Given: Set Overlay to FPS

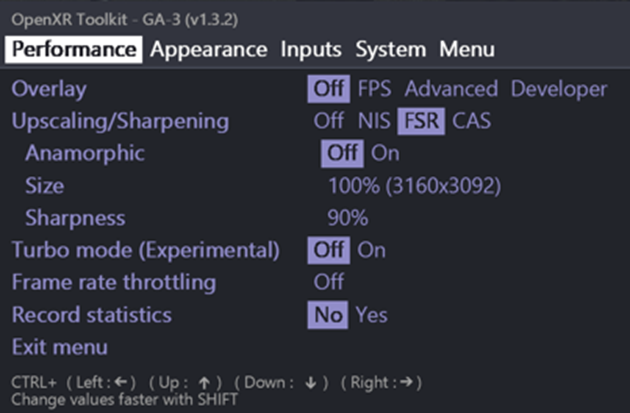Looking at the screenshot, I should point(375,89).
